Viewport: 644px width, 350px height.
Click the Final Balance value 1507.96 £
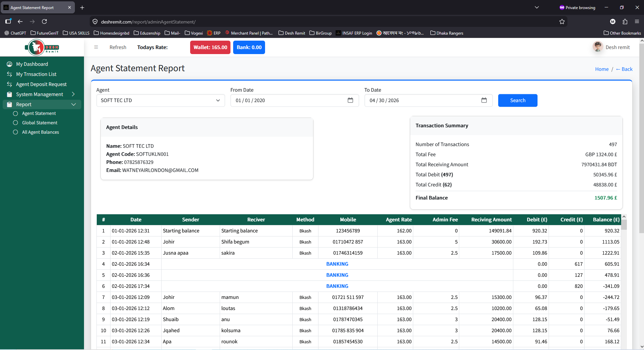pos(606,198)
